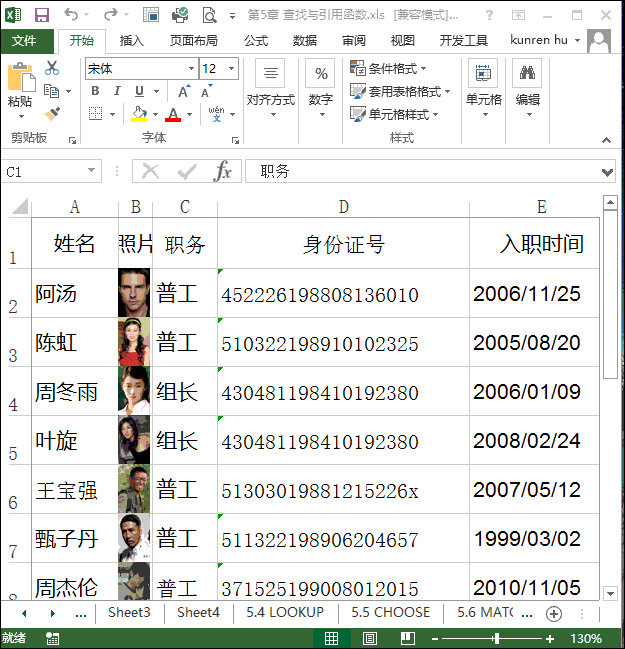Expand the font size dropdown showing 12
The image size is (625, 649).
[232, 69]
